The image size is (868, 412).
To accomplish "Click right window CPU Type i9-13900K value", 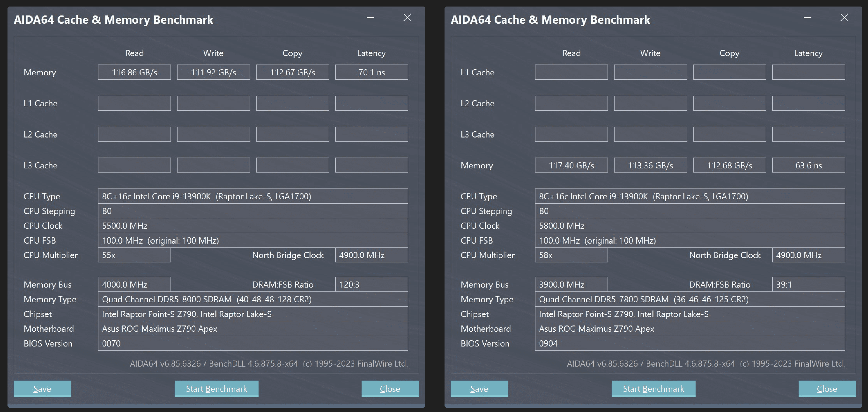I will point(690,196).
